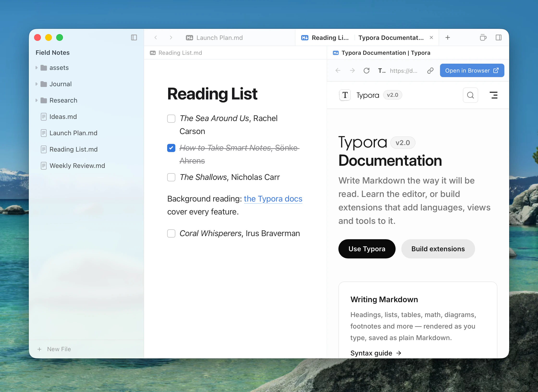Open the Syntax guide link

(x=376, y=353)
